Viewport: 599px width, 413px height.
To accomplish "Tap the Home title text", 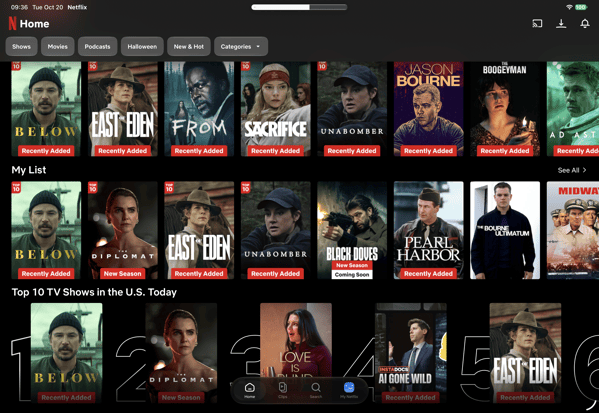I will [34, 24].
